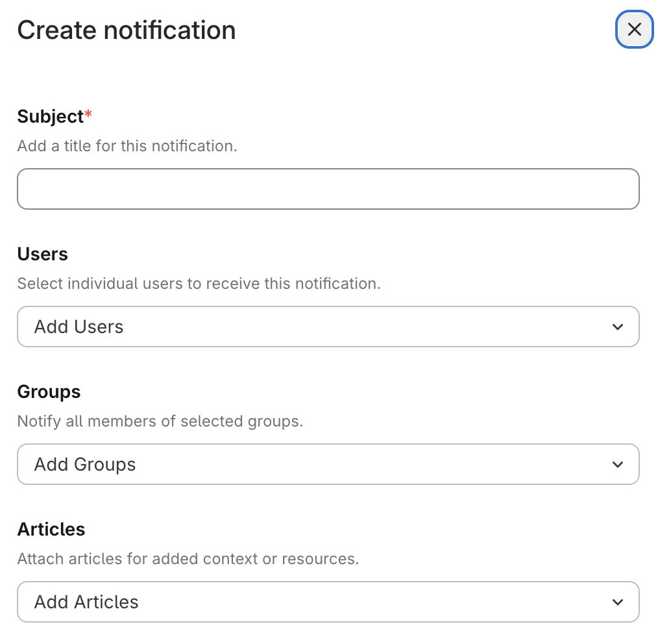Click "Notify all members of selected groups" text
The width and height of the screenshot is (658, 644).
point(160,421)
